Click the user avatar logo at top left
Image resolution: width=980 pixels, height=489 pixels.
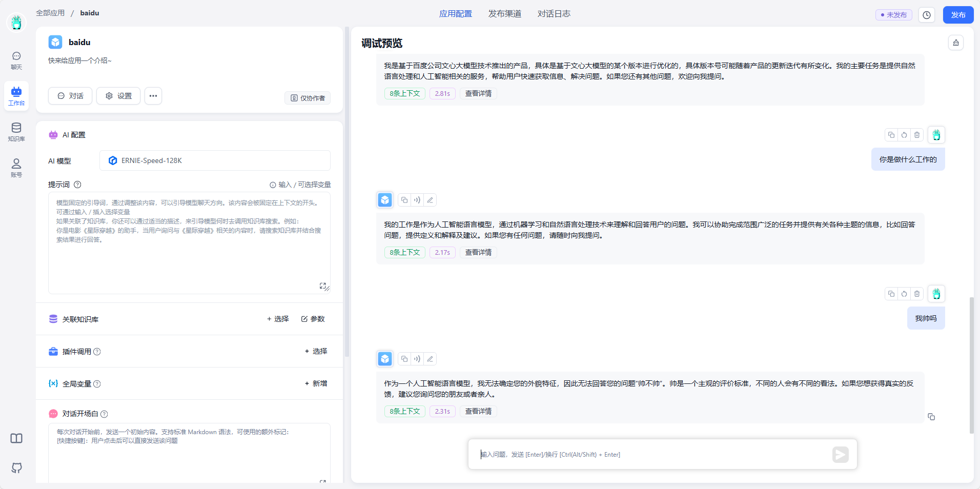[x=16, y=22]
